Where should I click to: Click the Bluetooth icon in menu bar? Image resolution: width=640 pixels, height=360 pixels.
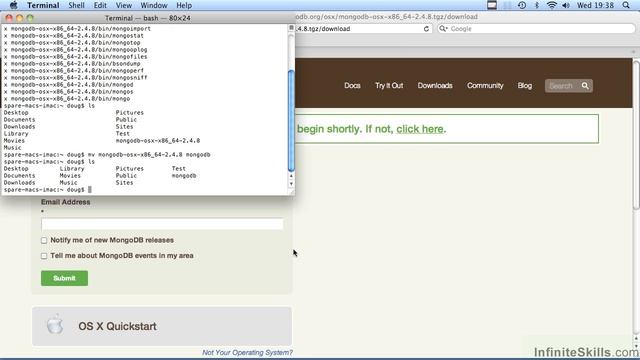coord(537,5)
